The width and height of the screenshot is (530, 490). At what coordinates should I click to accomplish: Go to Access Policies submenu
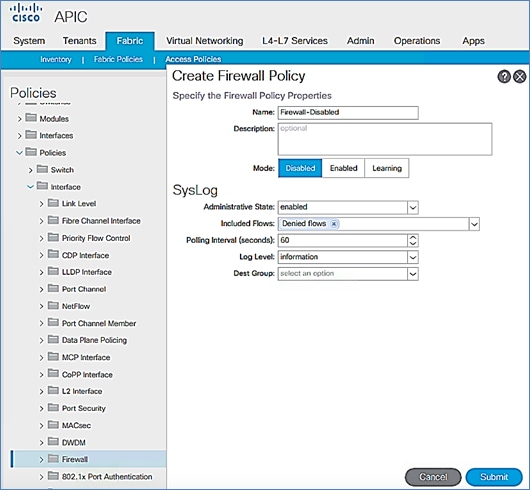pos(193,59)
